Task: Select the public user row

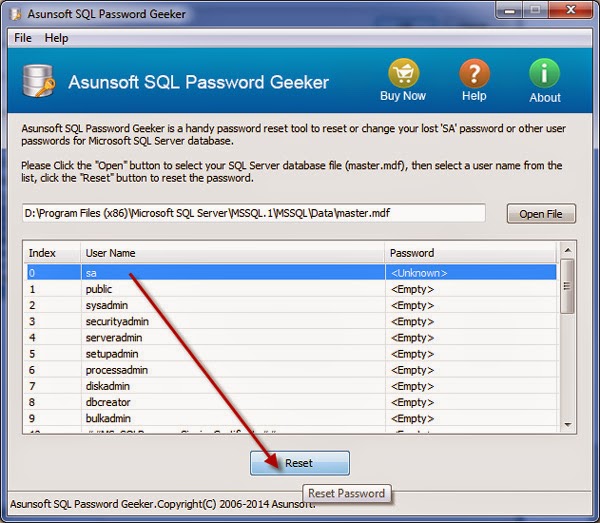Action: [x=291, y=289]
